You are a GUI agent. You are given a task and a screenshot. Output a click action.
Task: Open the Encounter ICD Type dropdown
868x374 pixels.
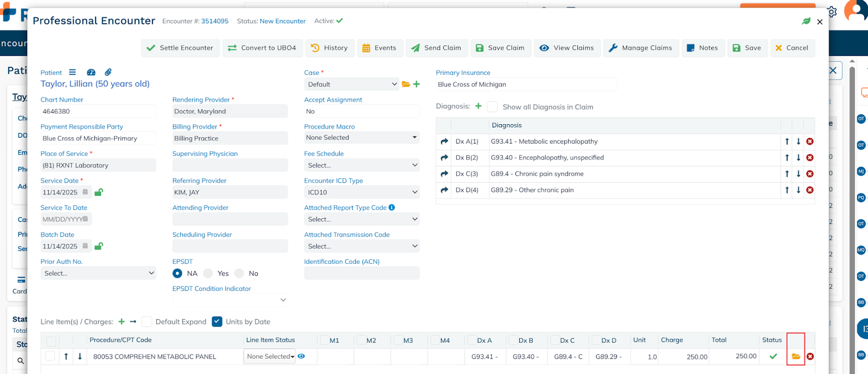coord(361,192)
